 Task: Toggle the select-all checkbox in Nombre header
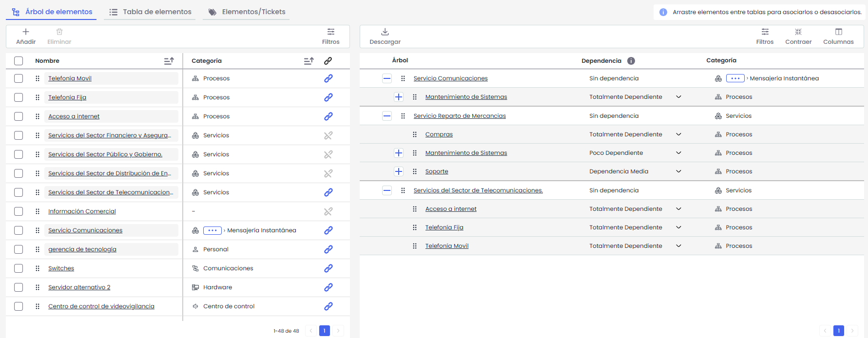point(19,61)
